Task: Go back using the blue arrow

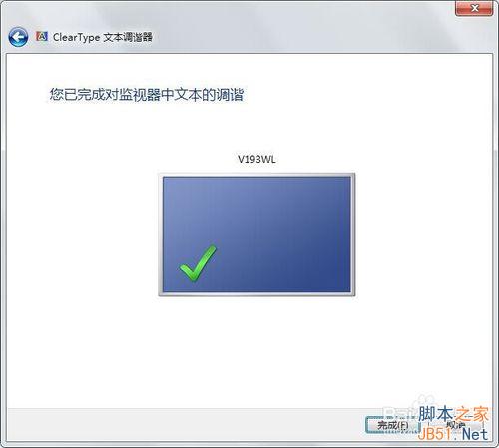Action: [18, 37]
